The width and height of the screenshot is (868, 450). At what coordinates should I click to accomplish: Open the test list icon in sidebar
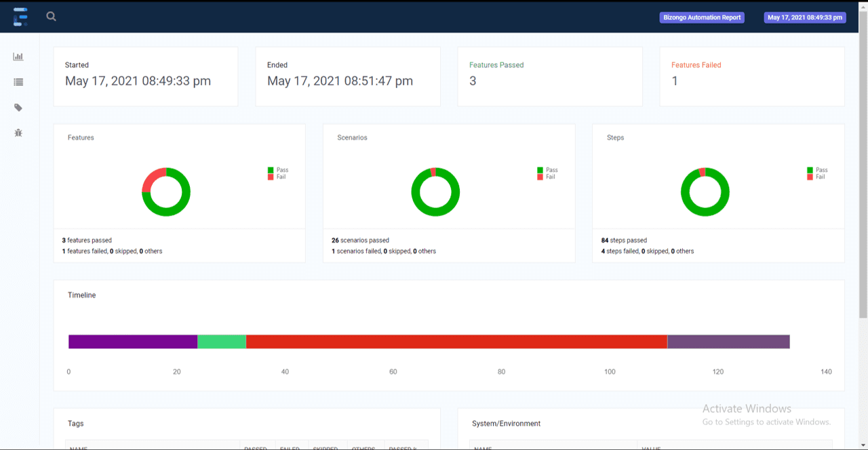18,82
